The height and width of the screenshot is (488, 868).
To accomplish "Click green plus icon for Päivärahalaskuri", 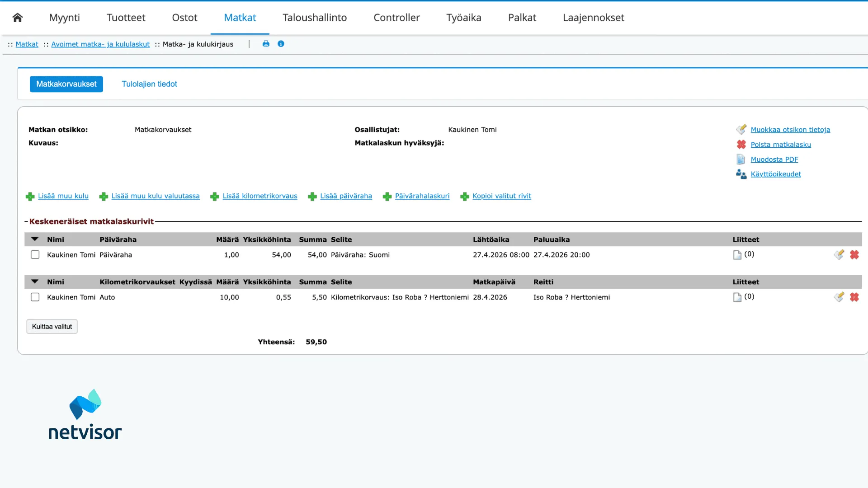I will [x=387, y=197].
